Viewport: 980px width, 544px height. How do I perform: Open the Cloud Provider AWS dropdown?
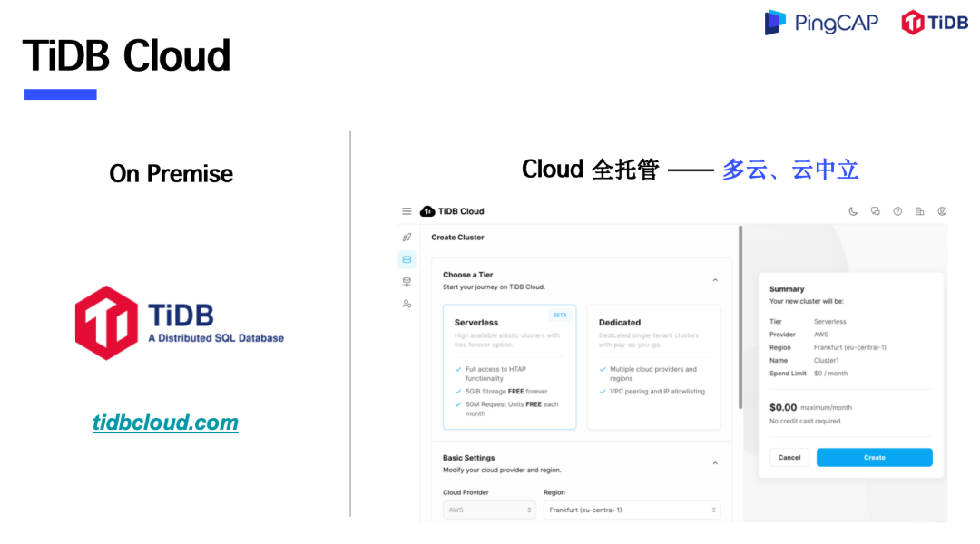(x=489, y=510)
